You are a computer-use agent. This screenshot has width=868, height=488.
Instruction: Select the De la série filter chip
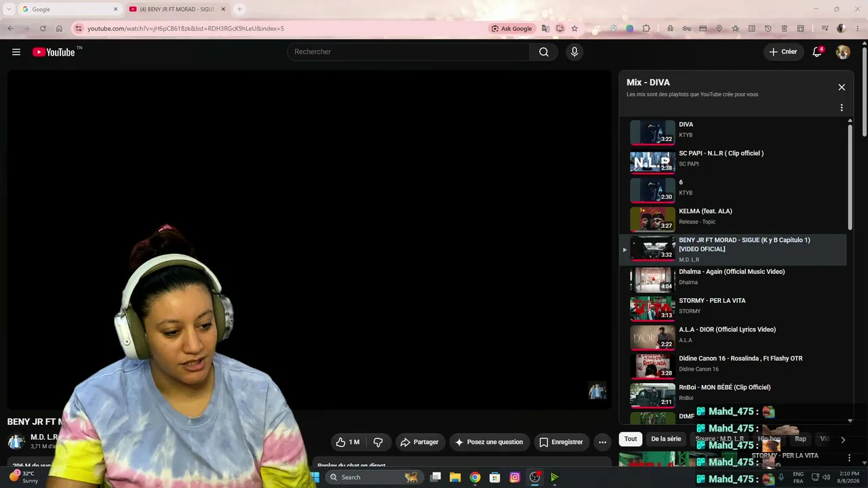[666, 439]
